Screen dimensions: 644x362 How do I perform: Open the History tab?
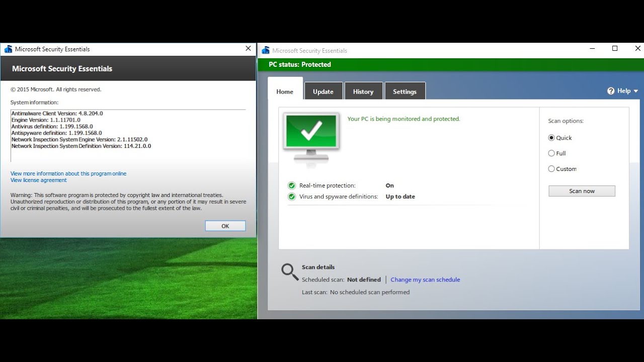363,92
